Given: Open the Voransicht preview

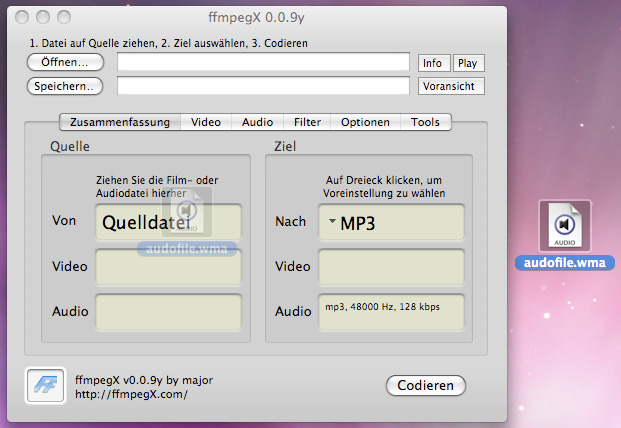Looking at the screenshot, I should [x=451, y=86].
